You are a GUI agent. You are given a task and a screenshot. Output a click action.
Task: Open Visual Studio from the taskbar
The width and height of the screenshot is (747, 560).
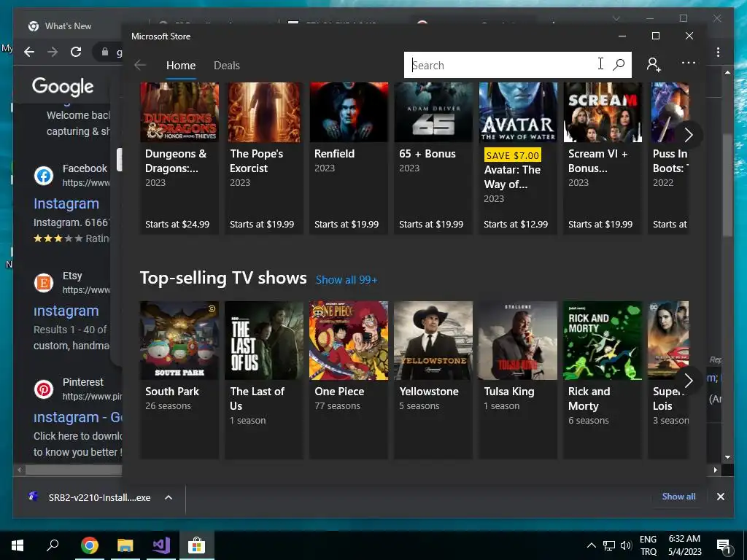tap(161, 545)
